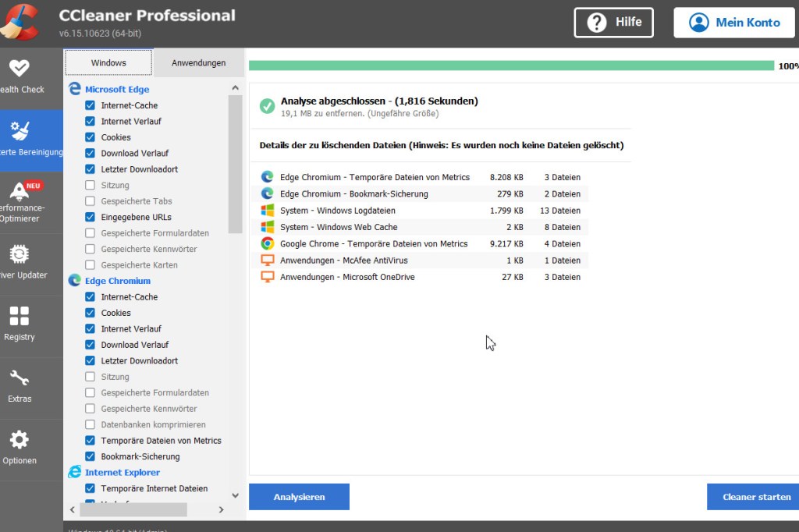Collapse the Internet Explorer section header
The height and width of the screenshot is (532, 799).
point(123,473)
